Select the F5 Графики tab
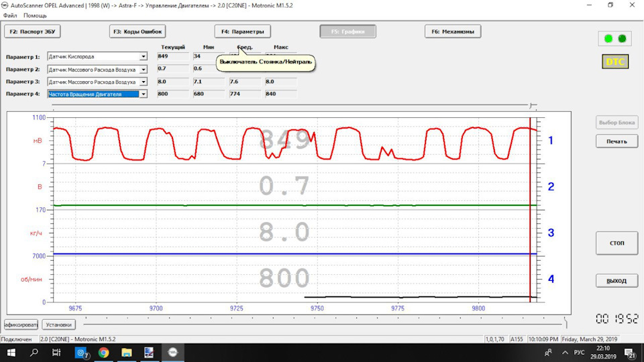This screenshot has width=644, height=362. click(x=348, y=32)
